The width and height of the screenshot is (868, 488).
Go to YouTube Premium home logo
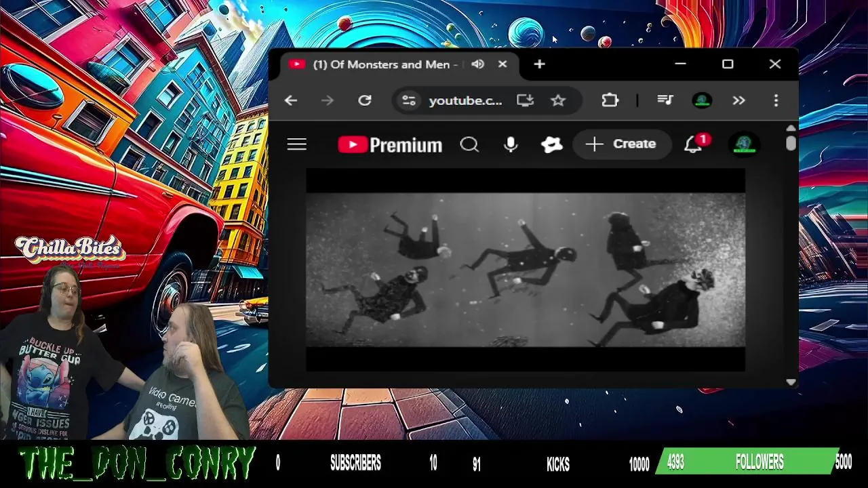tap(390, 144)
